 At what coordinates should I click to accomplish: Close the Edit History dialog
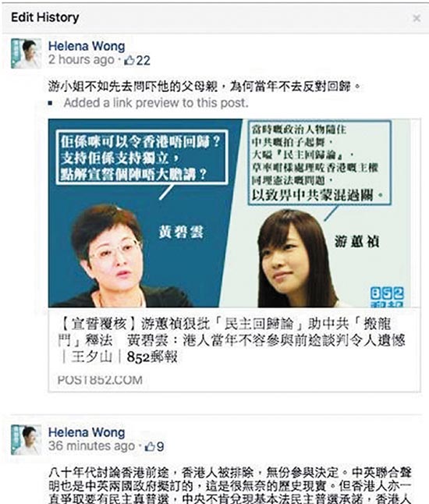tap(417, 18)
